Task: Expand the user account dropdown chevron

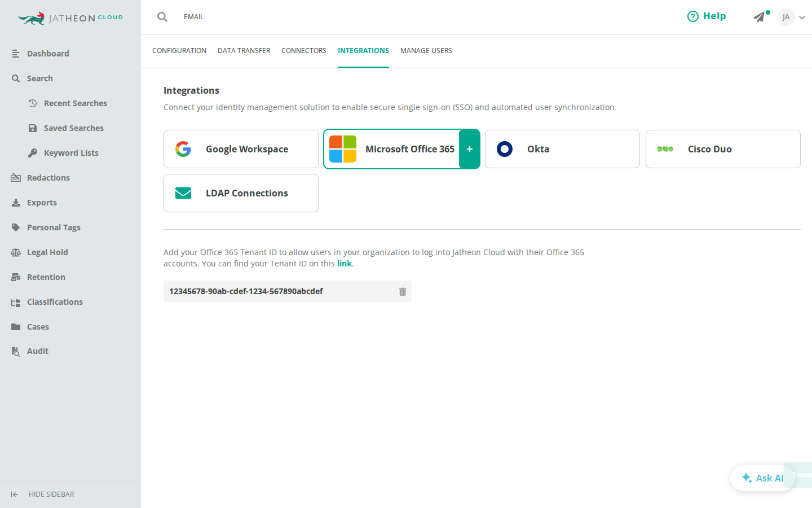Action: click(x=802, y=17)
